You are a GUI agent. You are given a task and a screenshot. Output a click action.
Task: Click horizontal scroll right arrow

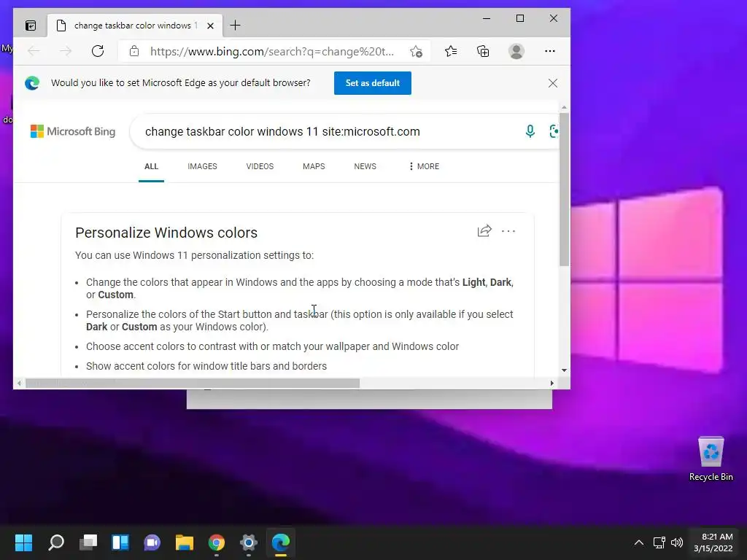point(552,384)
